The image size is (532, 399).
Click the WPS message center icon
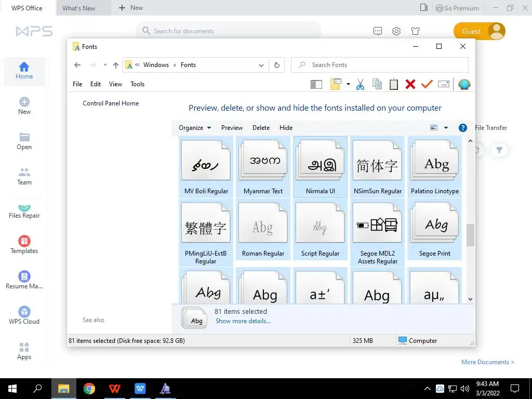(378, 31)
